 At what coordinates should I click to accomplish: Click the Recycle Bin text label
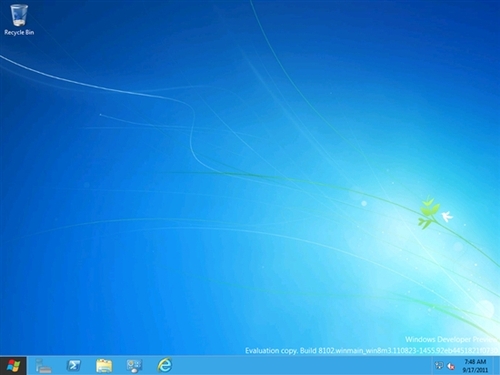[x=19, y=32]
